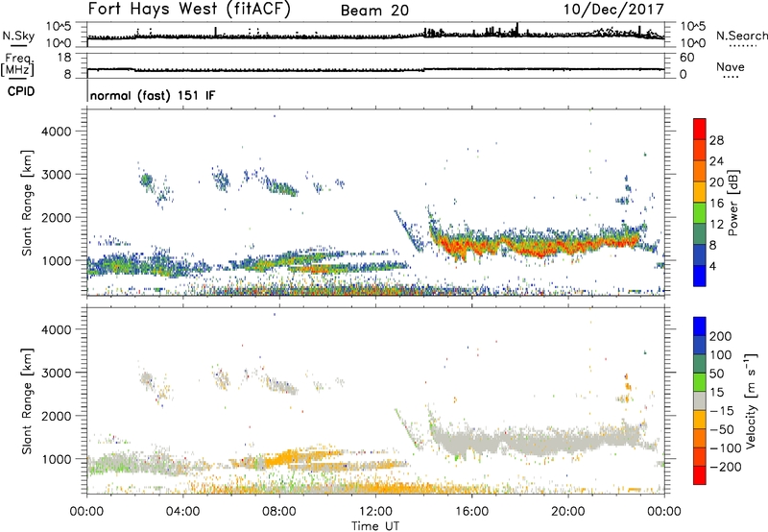Click the "Slant Range [km]" label of power panel
This screenshot has width=768, height=532.
click(27, 203)
